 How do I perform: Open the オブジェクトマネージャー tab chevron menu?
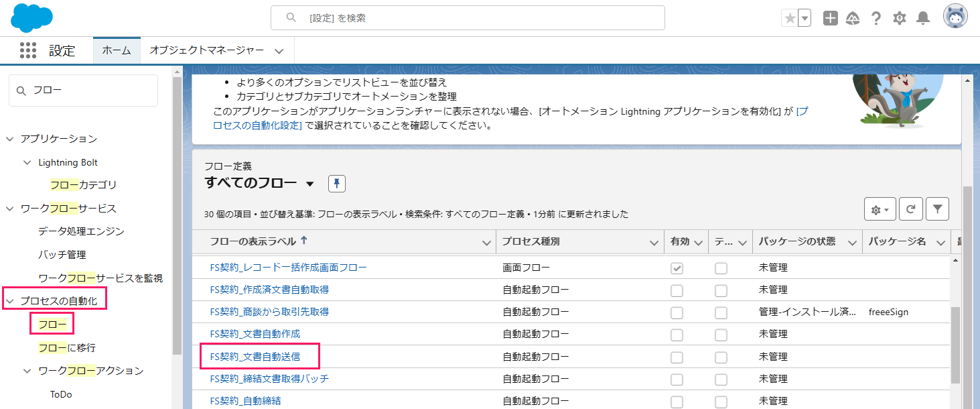click(279, 51)
